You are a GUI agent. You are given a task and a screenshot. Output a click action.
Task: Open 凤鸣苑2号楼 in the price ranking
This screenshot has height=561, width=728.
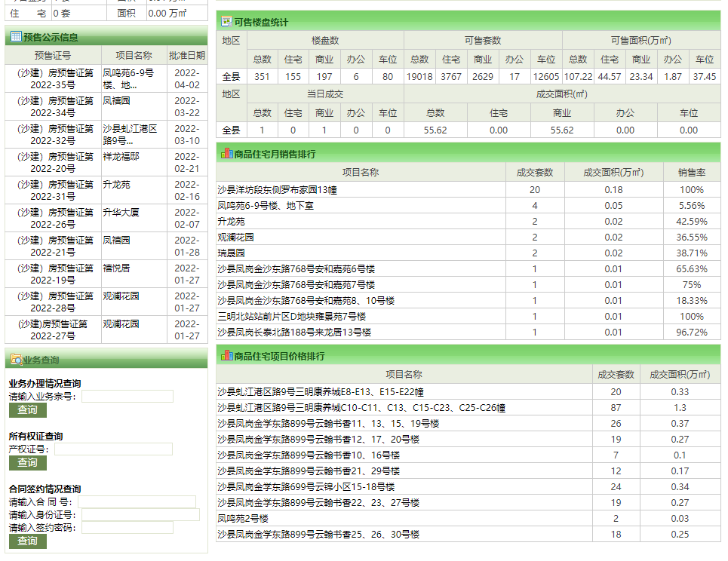[x=242, y=519]
